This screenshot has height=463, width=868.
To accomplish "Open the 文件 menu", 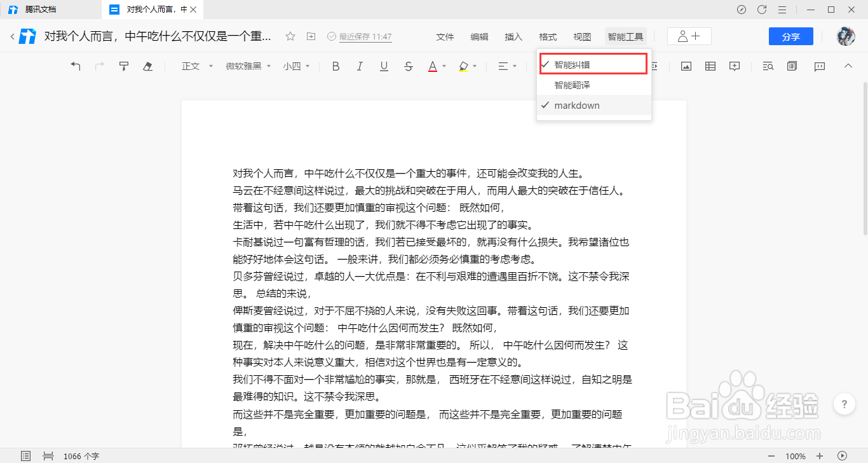I will click(x=445, y=37).
